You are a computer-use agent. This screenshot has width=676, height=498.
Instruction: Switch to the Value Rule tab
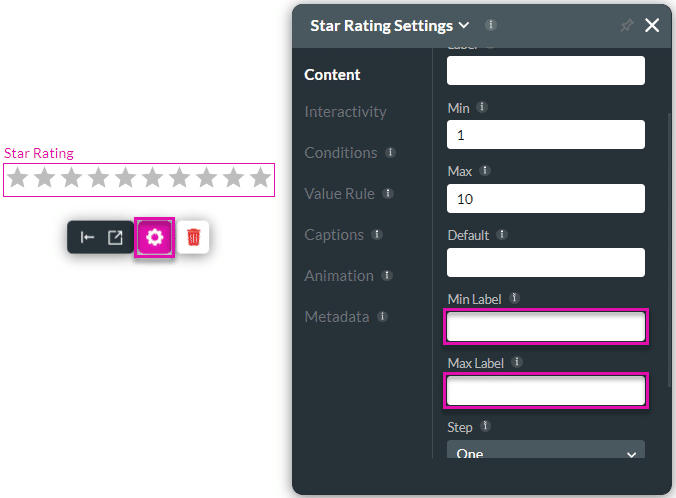click(340, 194)
